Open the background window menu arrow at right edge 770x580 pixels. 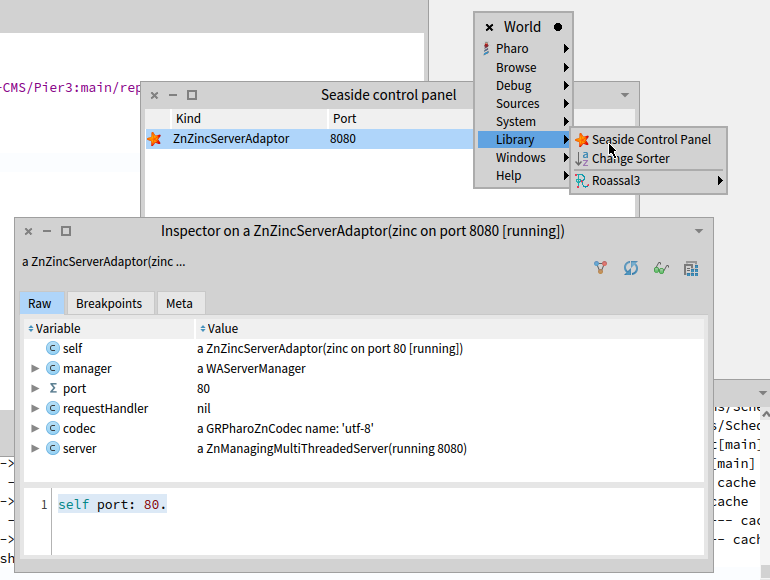click(763, 393)
